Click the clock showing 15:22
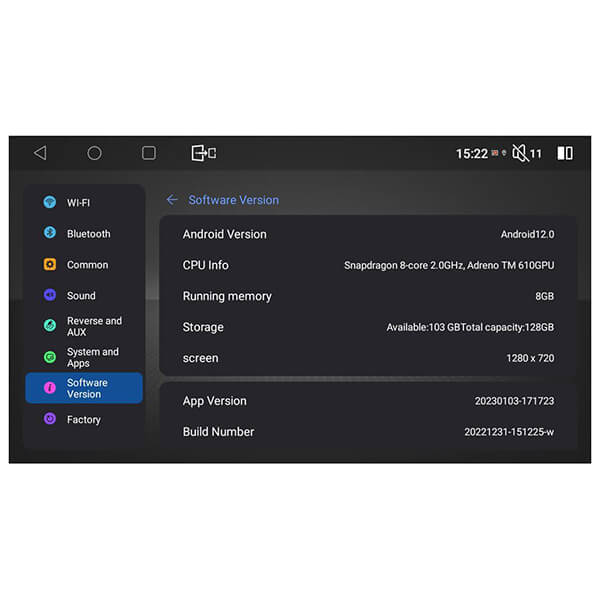This screenshot has height=600, width=600. [x=471, y=154]
